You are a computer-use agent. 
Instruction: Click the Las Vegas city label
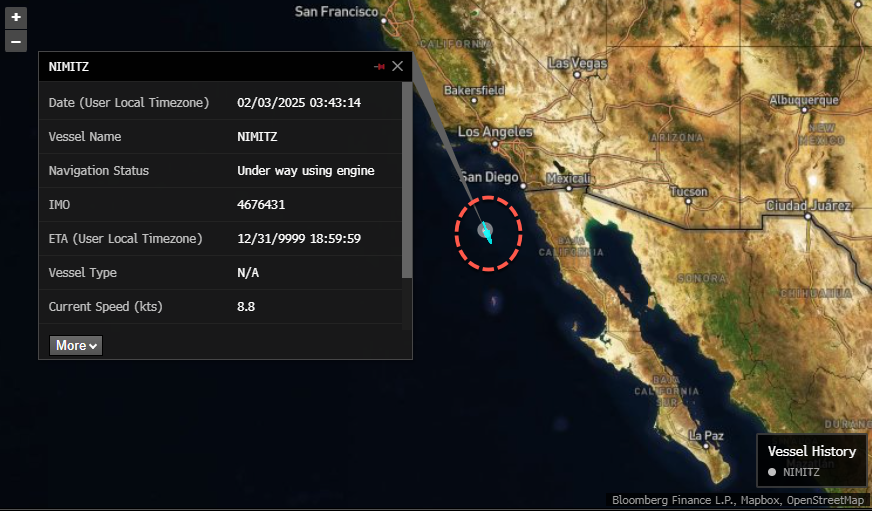577,63
